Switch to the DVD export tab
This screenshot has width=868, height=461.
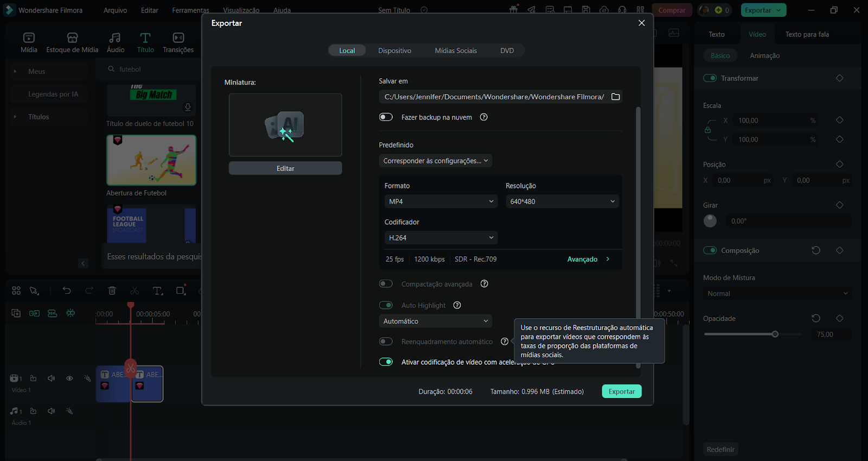507,50
